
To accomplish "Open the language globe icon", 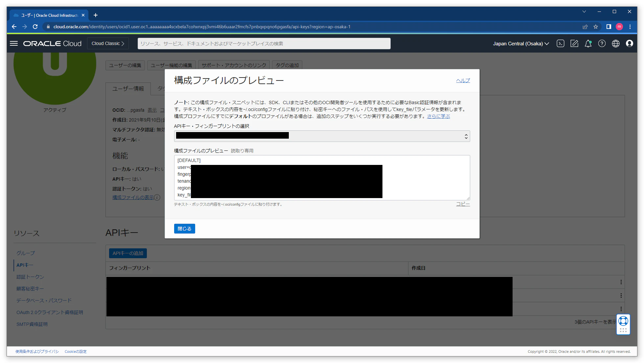I will click(x=616, y=43).
